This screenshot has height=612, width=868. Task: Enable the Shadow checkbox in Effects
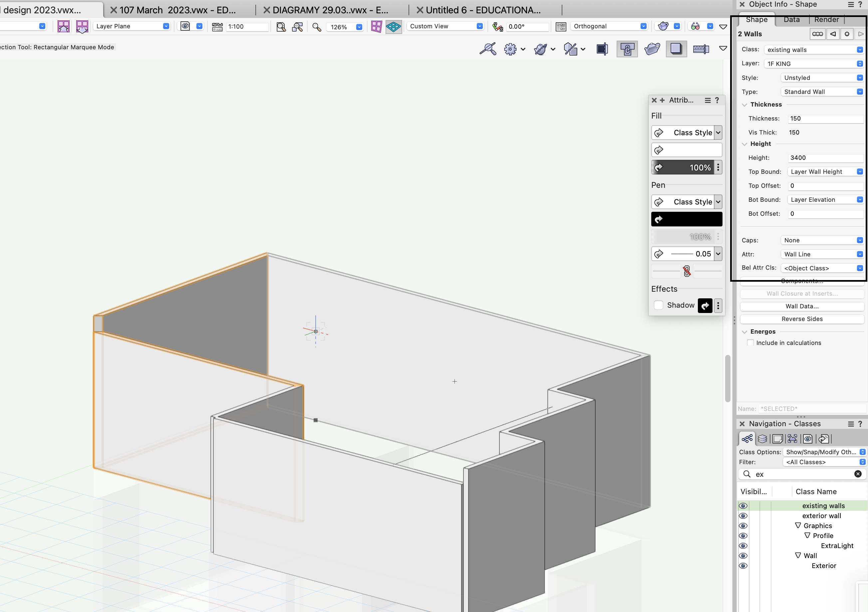click(x=658, y=305)
